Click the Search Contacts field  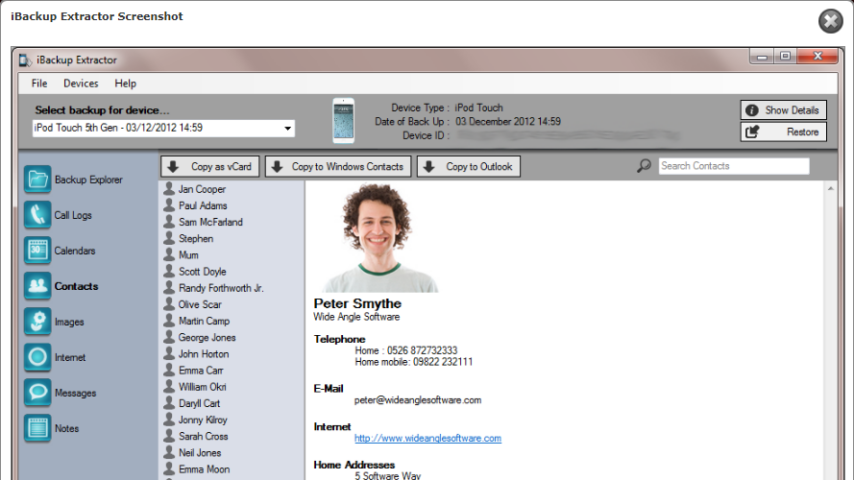[734, 166]
